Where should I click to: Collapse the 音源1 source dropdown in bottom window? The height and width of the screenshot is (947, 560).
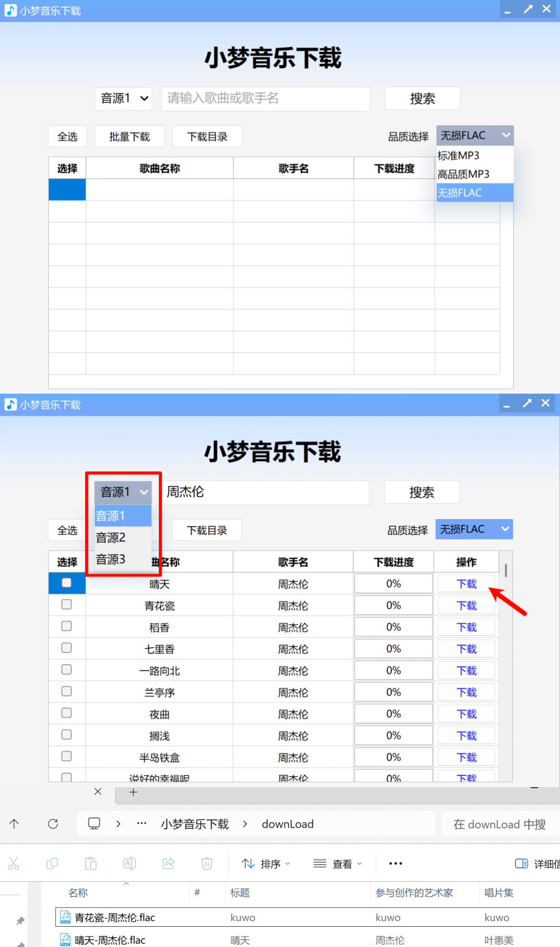pos(123,492)
